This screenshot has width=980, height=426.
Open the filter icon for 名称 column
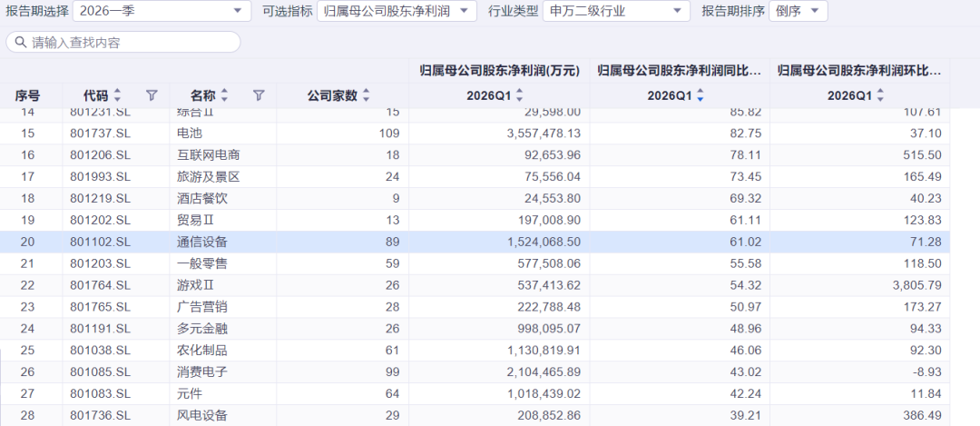click(259, 95)
